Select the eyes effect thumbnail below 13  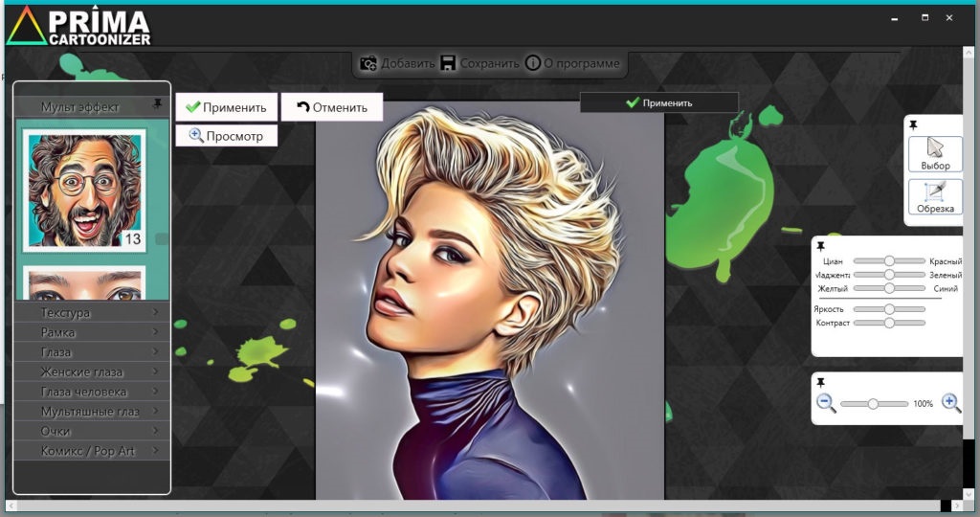84,282
